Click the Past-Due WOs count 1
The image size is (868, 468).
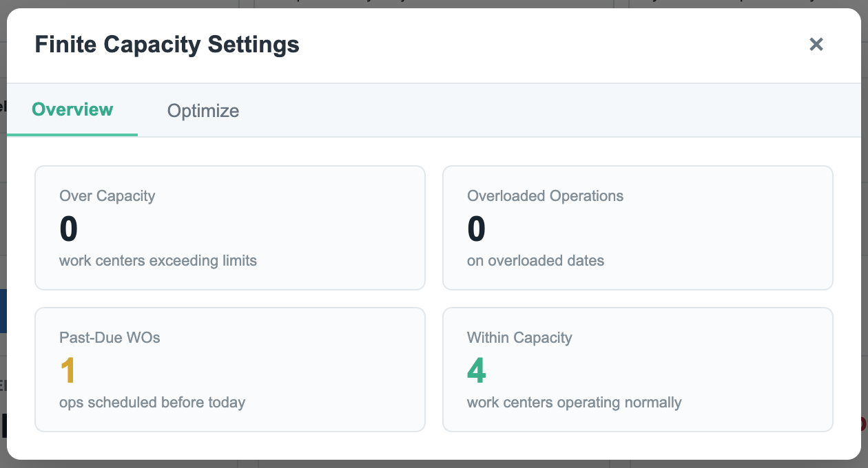(68, 370)
